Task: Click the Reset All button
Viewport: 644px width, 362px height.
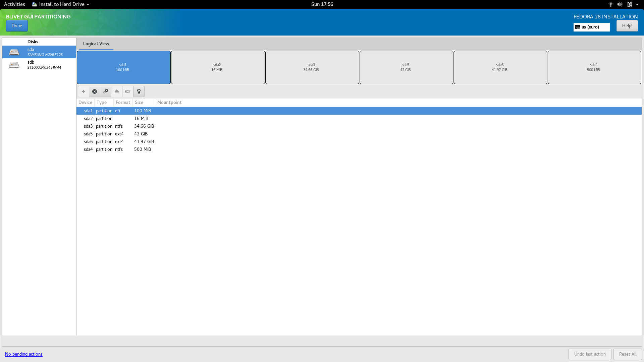Action: pos(628,354)
